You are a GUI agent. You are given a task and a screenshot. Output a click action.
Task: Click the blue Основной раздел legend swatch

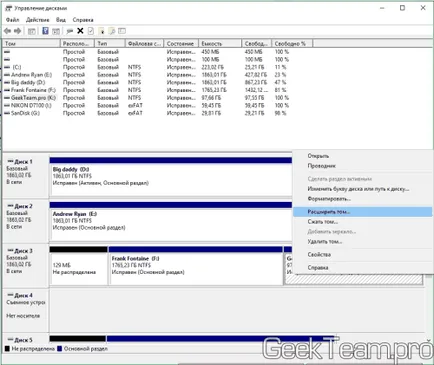[60, 349]
